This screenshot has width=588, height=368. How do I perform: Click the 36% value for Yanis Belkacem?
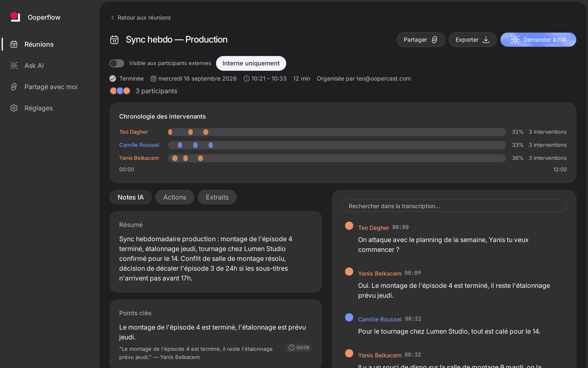point(518,158)
